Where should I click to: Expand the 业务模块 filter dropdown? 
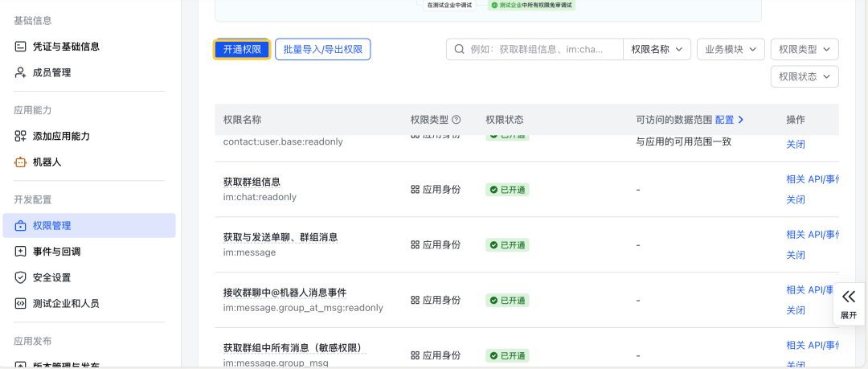[x=730, y=50]
